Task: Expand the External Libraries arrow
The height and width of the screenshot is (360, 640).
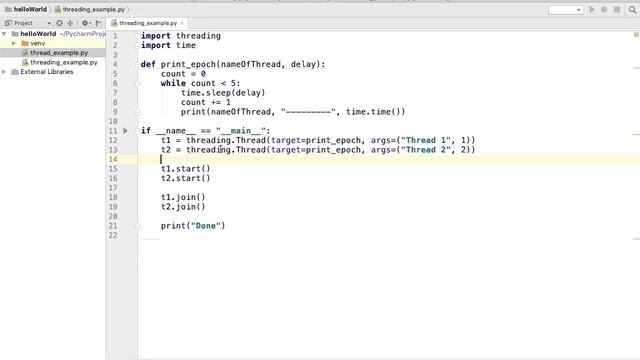Action: click(4, 72)
